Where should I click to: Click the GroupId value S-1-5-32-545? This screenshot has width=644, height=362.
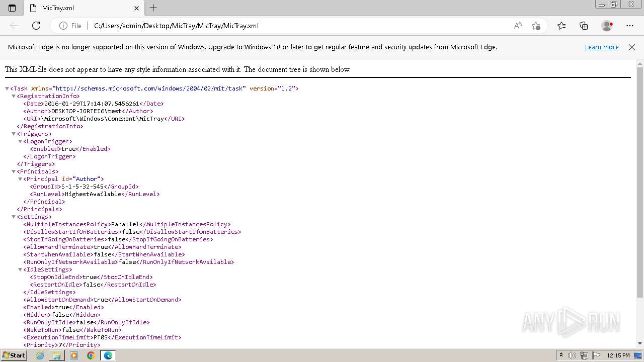[83, 187]
